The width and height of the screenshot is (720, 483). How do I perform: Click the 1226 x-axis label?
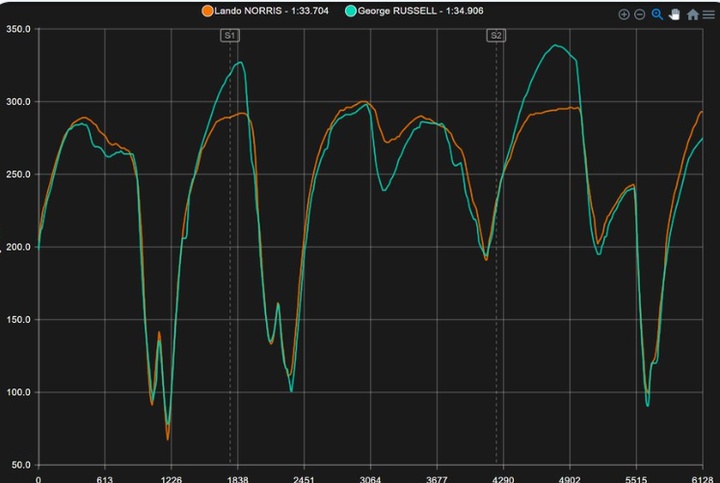coord(171,479)
